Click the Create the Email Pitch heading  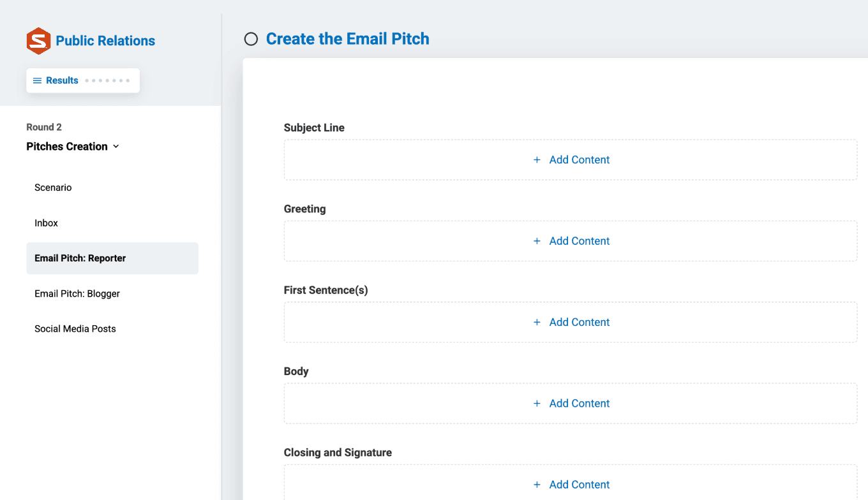coord(347,39)
